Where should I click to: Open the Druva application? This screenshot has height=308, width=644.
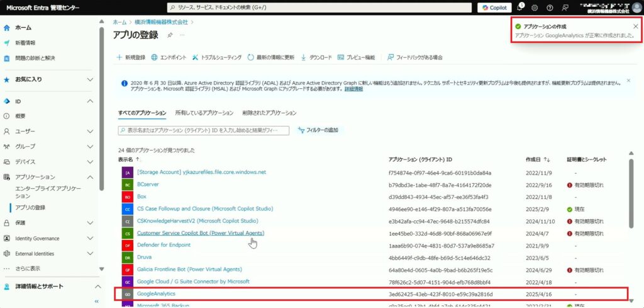(145, 258)
